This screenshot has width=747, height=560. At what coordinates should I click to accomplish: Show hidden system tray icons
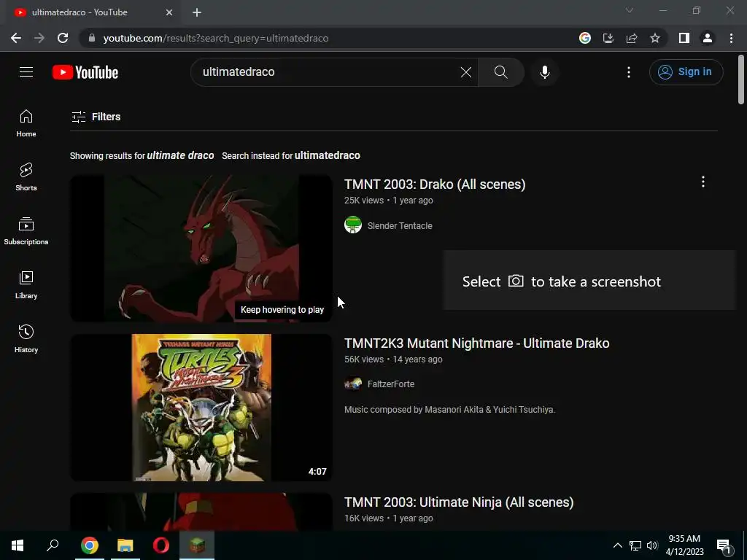(x=617, y=545)
